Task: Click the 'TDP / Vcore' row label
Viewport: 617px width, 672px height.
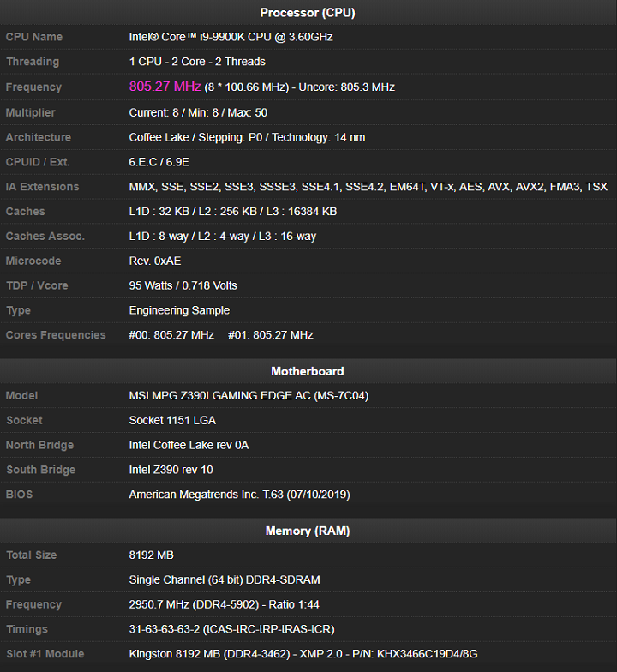Action: (37, 286)
